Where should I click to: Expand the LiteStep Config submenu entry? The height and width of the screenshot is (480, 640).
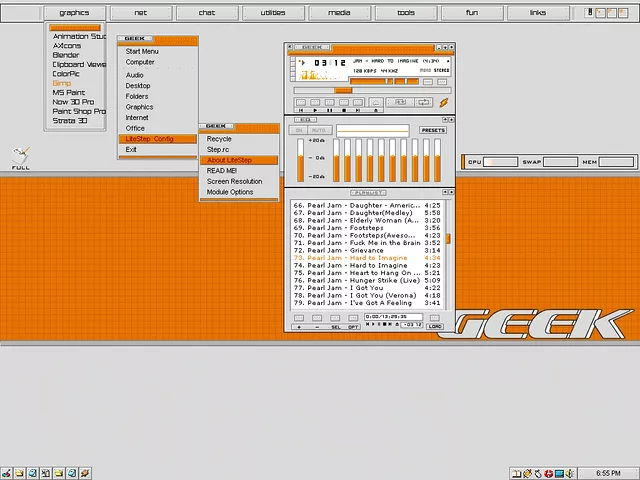coord(149,139)
